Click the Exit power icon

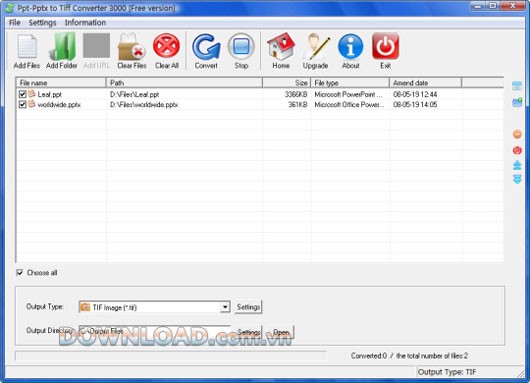point(385,46)
